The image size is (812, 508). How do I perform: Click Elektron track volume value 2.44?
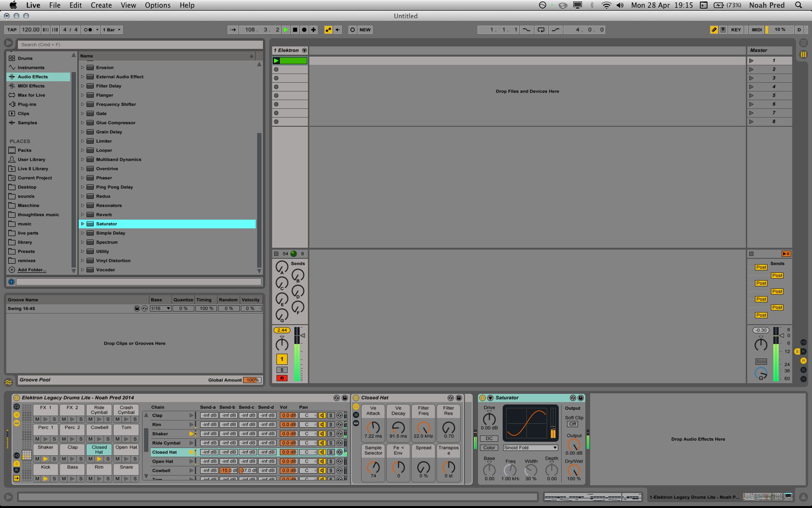pos(282,330)
